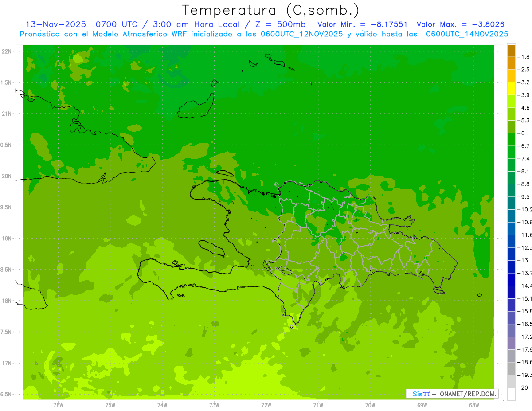Select the date text "13-Nov-2025"
Image resolution: width=532 pixels, height=411 pixels.
coord(56,24)
